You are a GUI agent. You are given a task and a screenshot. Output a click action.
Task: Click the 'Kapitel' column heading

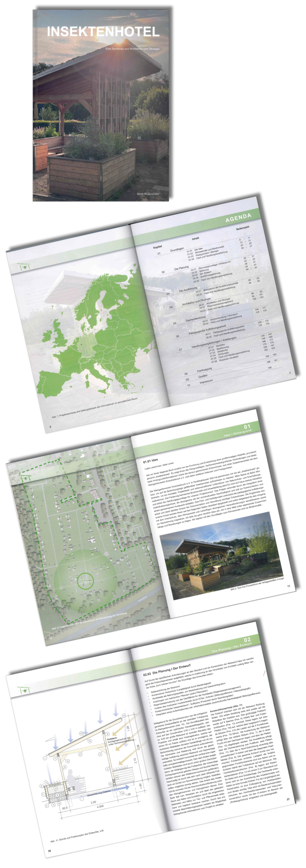click(157, 247)
